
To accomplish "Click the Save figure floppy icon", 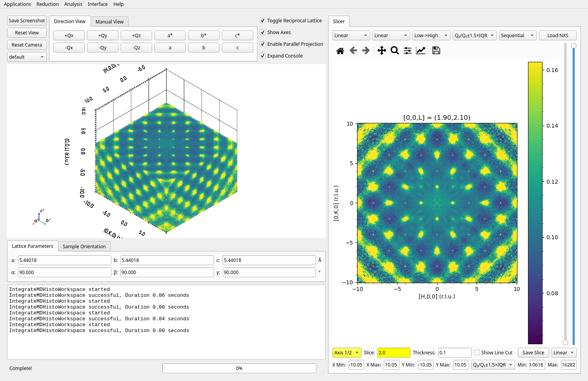I will click(436, 51).
